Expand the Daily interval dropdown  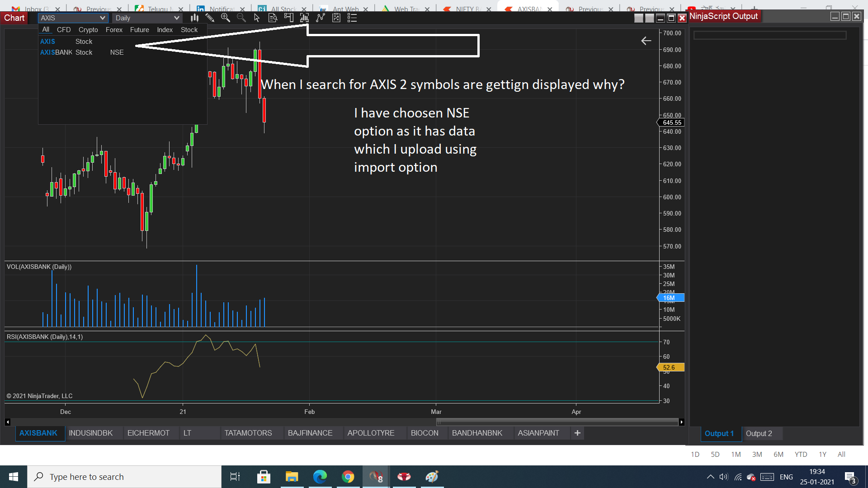[x=176, y=18]
